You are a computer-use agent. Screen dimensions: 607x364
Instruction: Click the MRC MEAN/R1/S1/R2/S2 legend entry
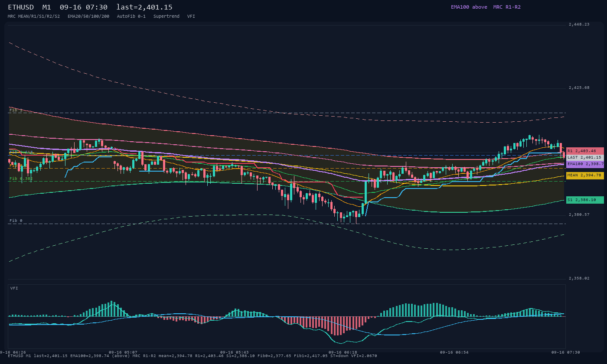pos(34,16)
